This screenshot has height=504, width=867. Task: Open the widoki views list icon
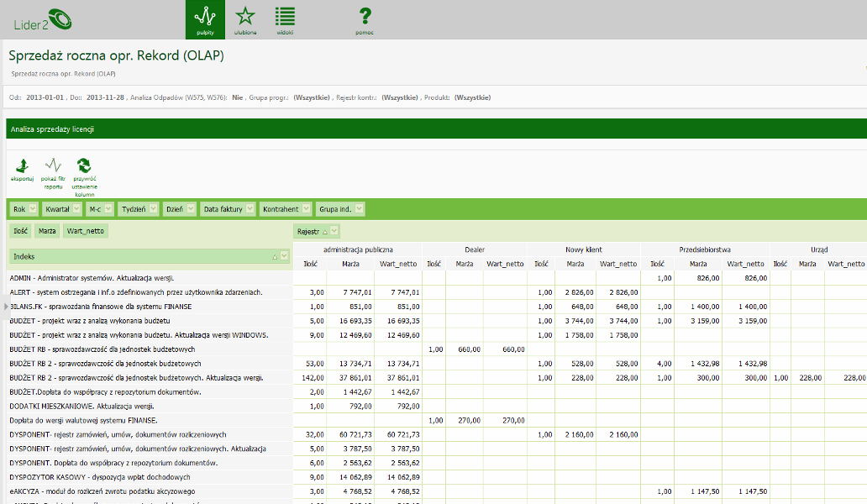[285, 19]
